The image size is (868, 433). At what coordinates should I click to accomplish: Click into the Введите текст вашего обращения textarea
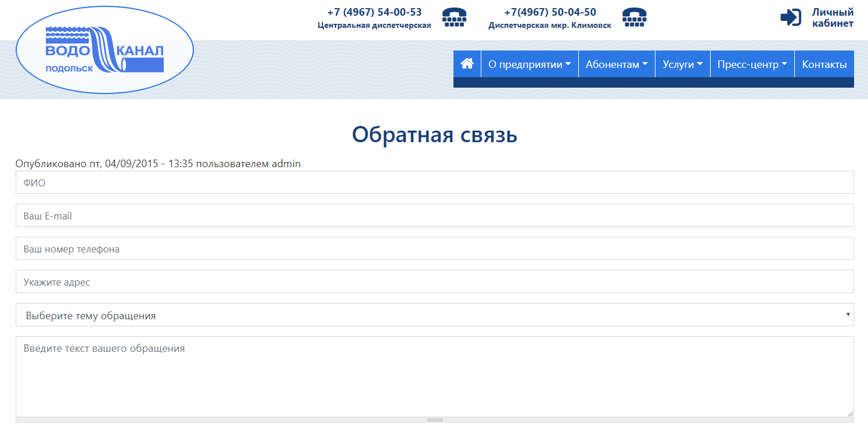(x=435, y=376)
